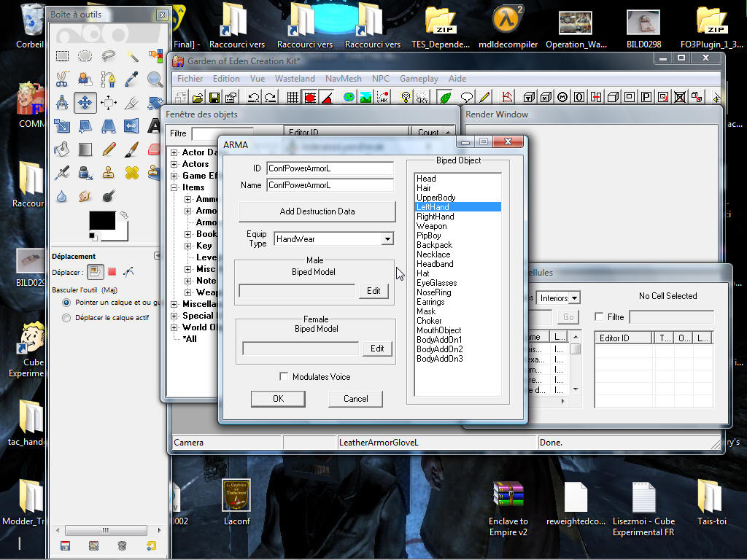Screen dimensions: 747x560
Task: Select the Ellipse Select tool
Action: (x=85, y=56)
